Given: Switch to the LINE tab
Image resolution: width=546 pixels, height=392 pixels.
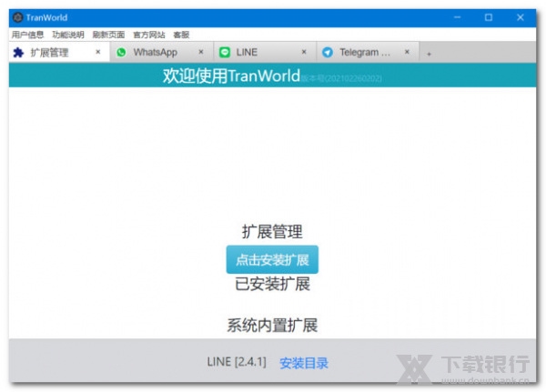Looking at the screenshot, I should pyautogui.click(x=265, y=52).
